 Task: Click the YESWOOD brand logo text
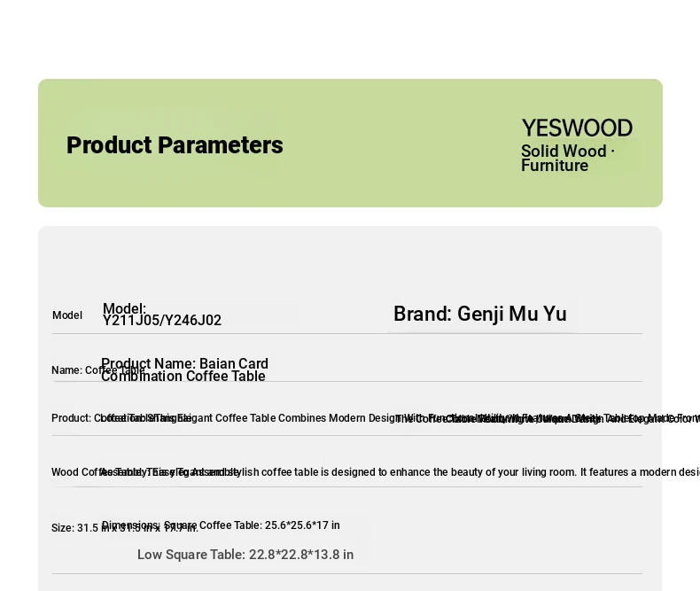tap(577, 128)
